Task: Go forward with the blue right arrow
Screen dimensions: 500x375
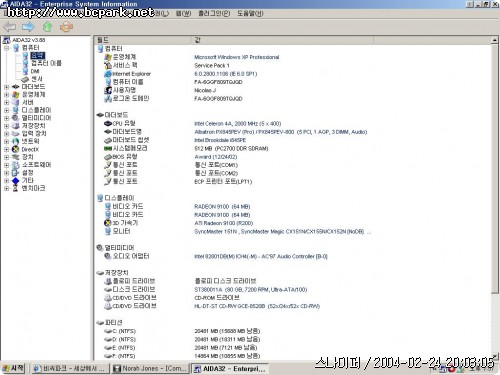Action: click(x=28, y=27)
